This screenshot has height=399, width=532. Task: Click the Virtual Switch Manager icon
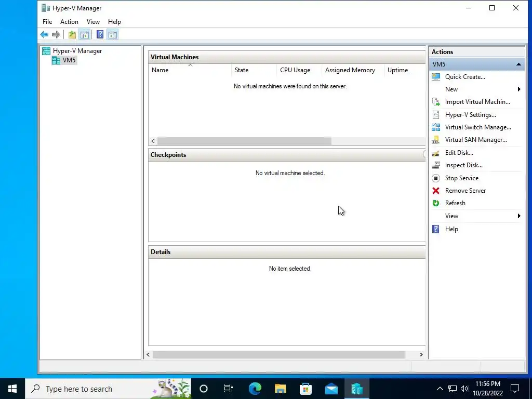click(x=436, y=127)
